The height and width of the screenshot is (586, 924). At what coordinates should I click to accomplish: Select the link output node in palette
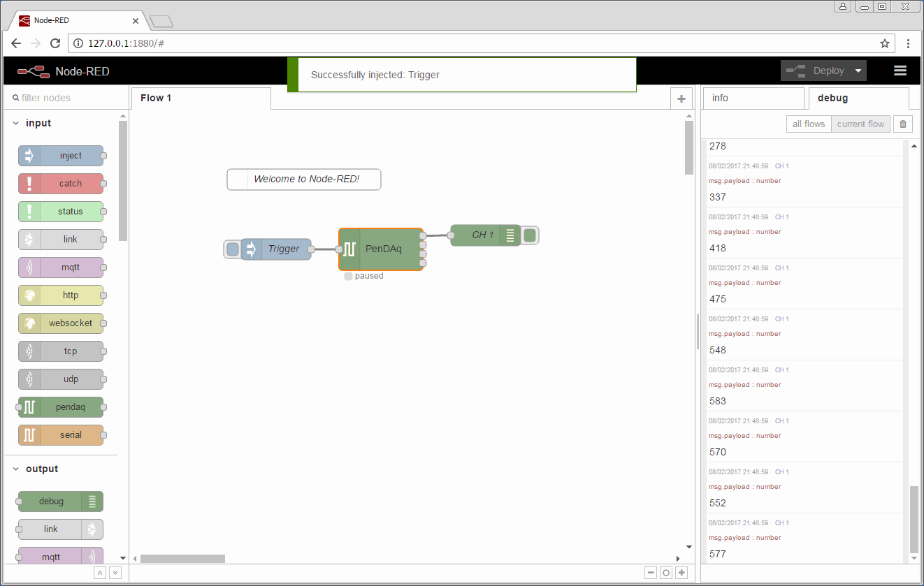61,529
